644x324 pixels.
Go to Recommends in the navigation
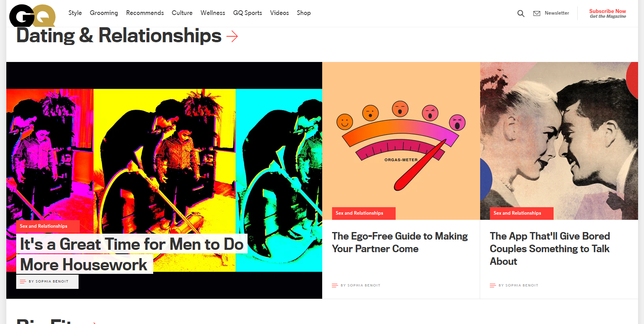(x=145, y=13)
